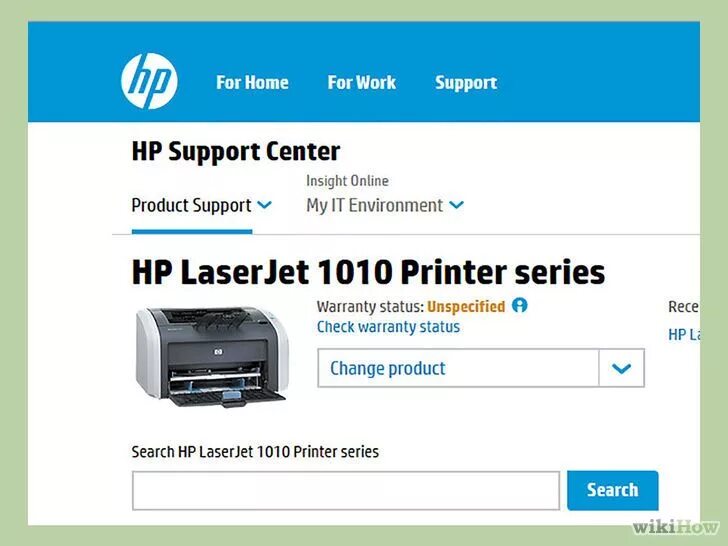This screenshot has height=546, width=728.
Task: Click the Unspecified warranty status text
Action: point(466,307)
